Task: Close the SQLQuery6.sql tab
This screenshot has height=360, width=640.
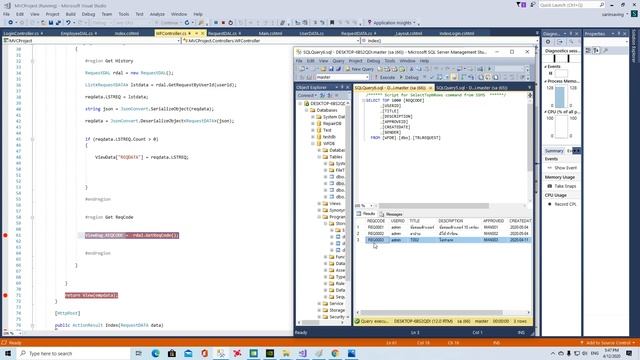Action: [430, 88]
